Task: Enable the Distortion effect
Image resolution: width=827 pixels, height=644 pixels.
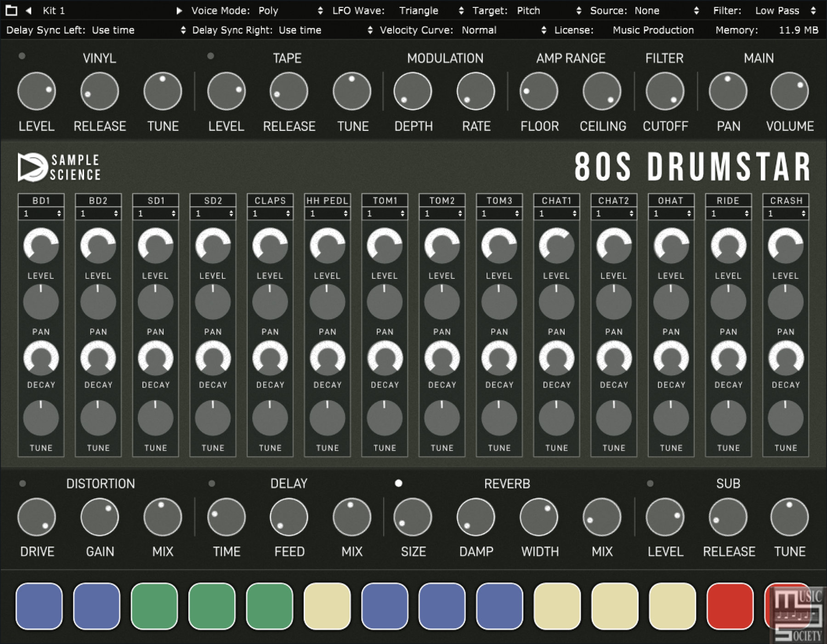Action: (23, 483)
